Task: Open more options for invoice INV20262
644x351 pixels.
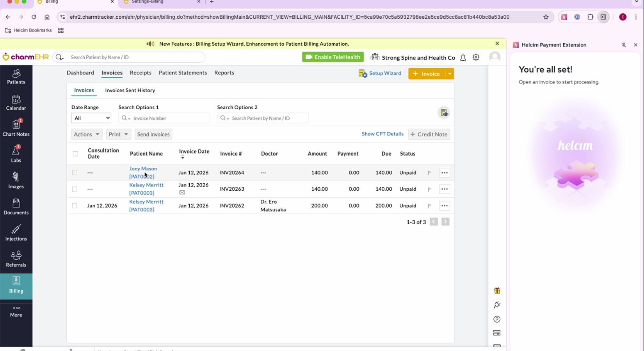Action: point(444,206)
